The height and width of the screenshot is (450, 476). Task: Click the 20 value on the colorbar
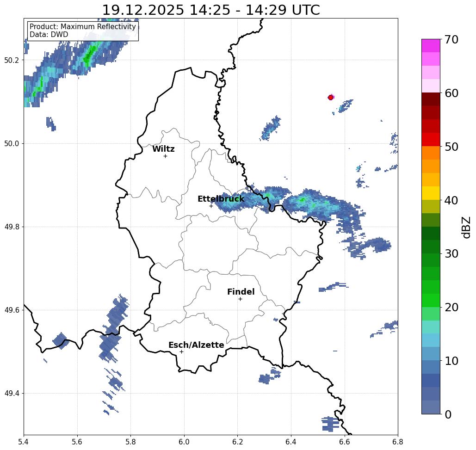pyautogui.click(x=451, y=308)
